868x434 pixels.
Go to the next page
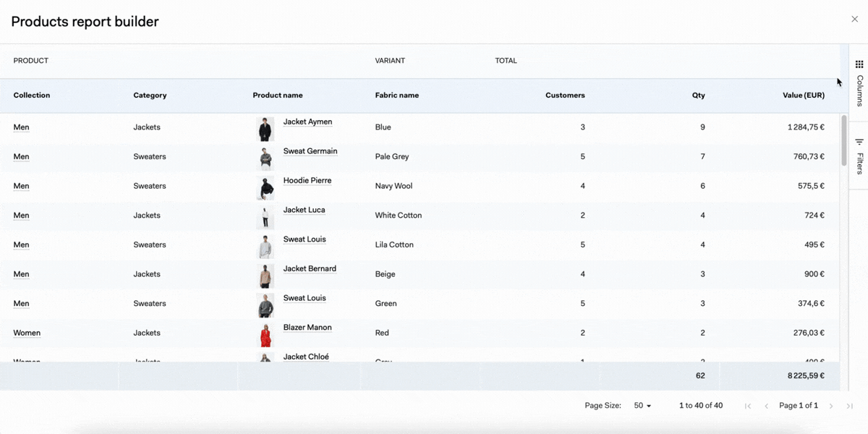pos(831,406)
